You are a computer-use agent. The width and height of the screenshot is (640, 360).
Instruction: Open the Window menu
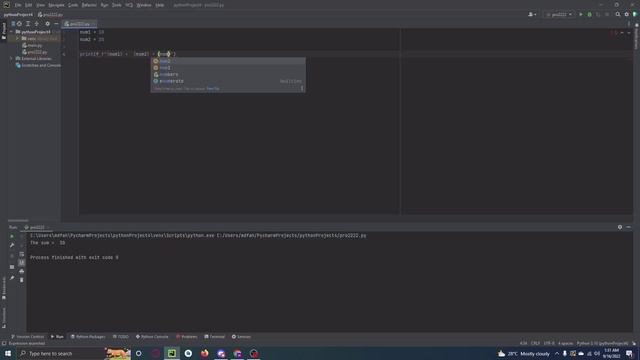coord(144,5)
